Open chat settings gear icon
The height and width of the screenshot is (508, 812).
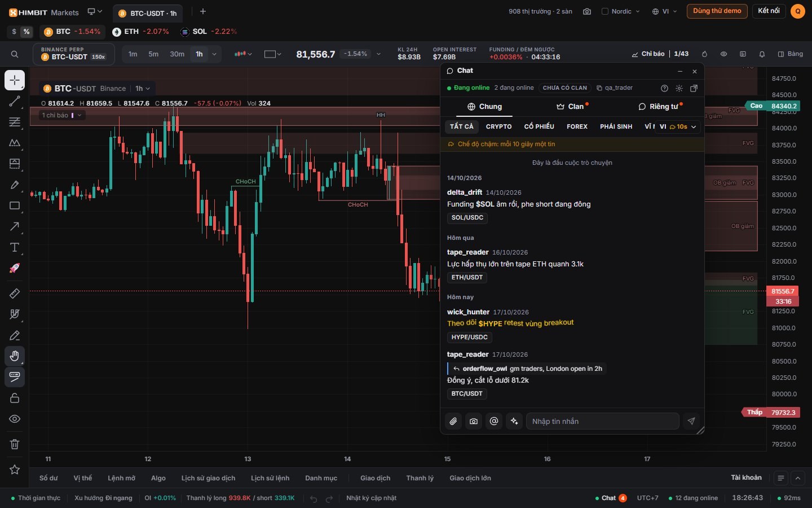[679, 88]
